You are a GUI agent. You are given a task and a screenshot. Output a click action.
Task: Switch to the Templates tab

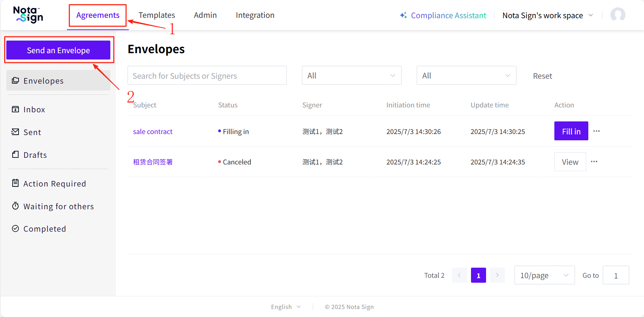coord(157,15)
